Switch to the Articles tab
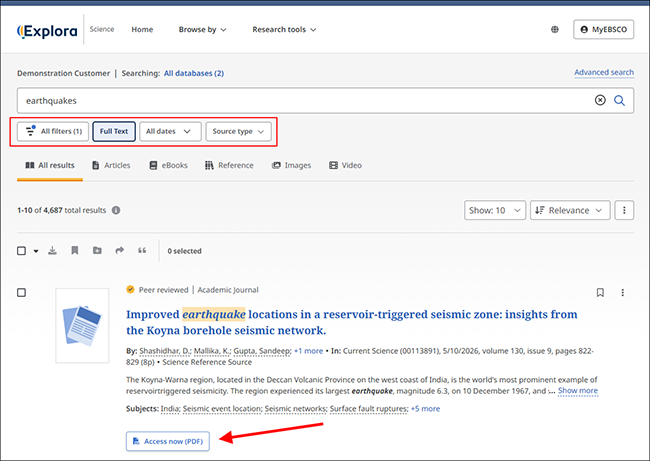 click(111, 165)
